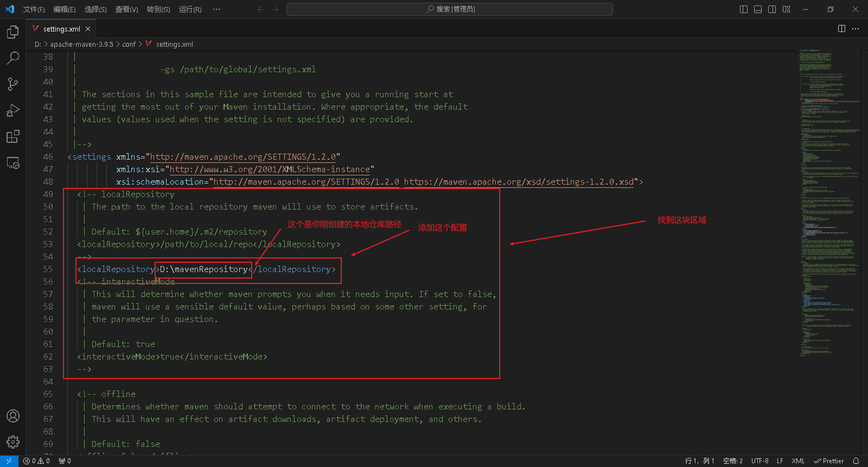Open the Manage gear settings icon
The width and height of the screenshot is (868, 467).
tap(13, 442)
